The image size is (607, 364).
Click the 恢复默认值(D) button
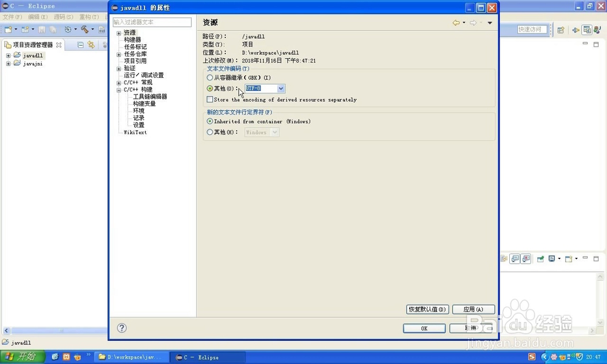pyautogui.click(x=427, y=309)
